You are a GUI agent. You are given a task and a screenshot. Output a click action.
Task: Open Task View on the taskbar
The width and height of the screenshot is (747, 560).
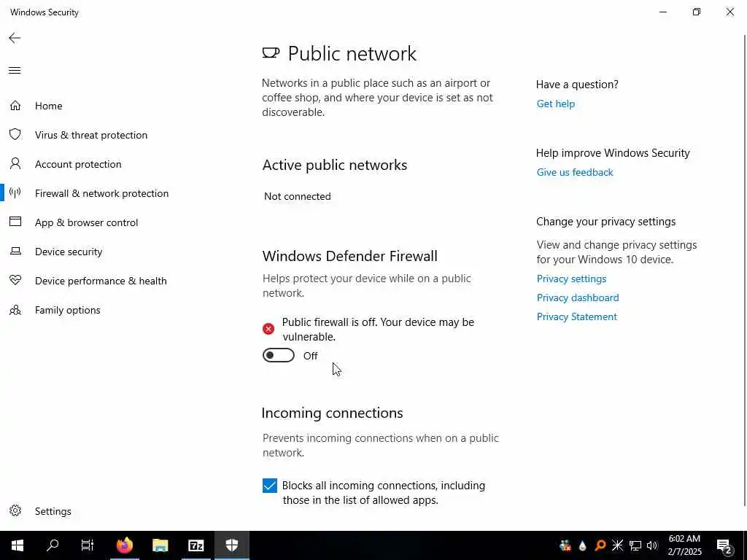(88, 545)
